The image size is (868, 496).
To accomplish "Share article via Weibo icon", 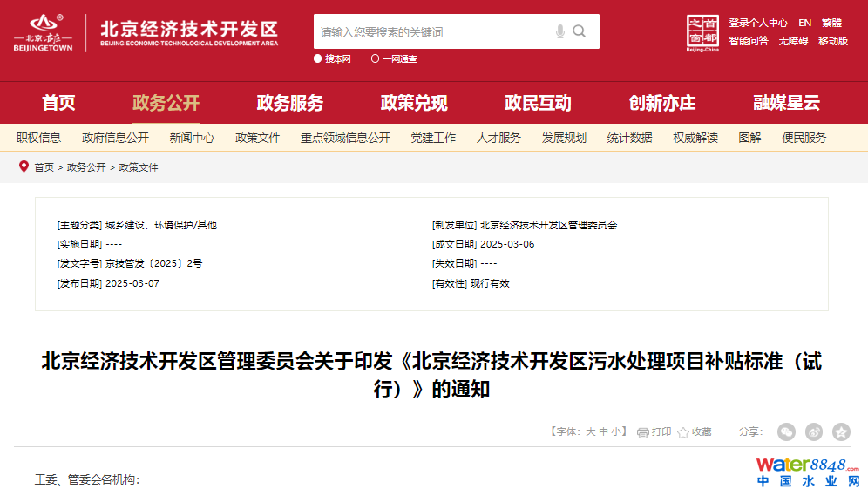I will [814, 431].
